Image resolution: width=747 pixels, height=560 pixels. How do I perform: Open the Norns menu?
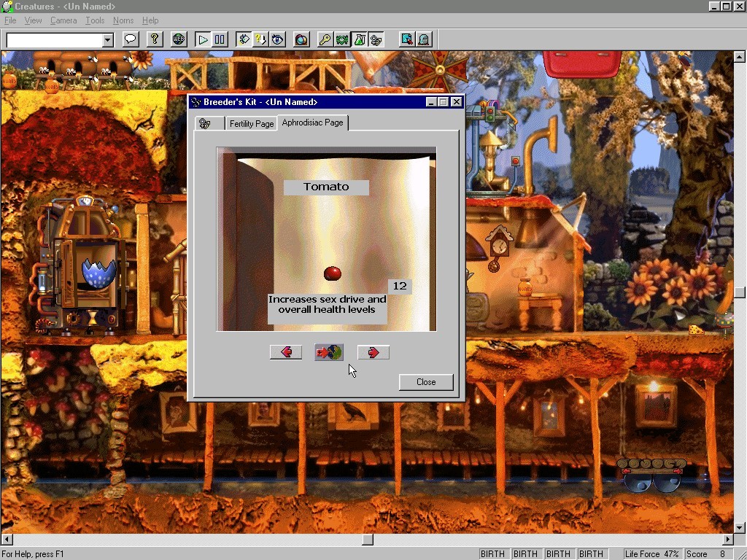[123, 20]
